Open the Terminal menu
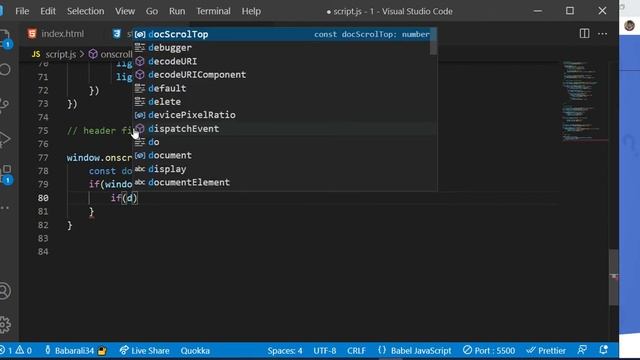Viewport: 640px width, 360px height. [213, 11]
